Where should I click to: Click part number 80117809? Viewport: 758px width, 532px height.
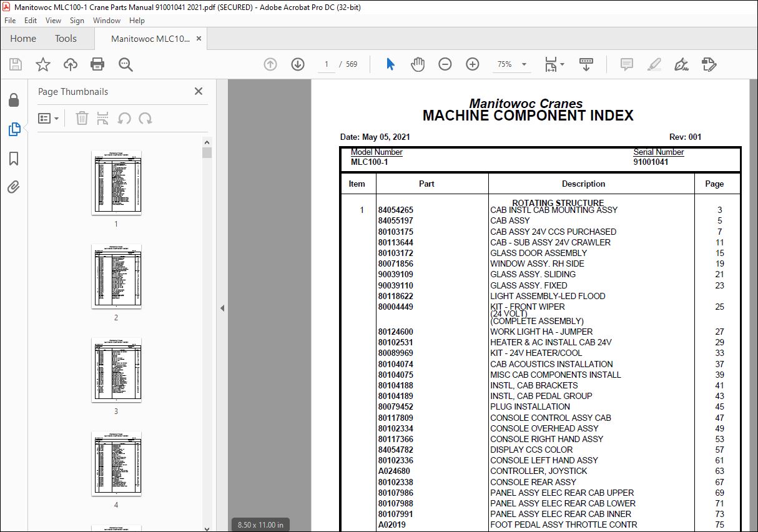click(x=396, y=418)
